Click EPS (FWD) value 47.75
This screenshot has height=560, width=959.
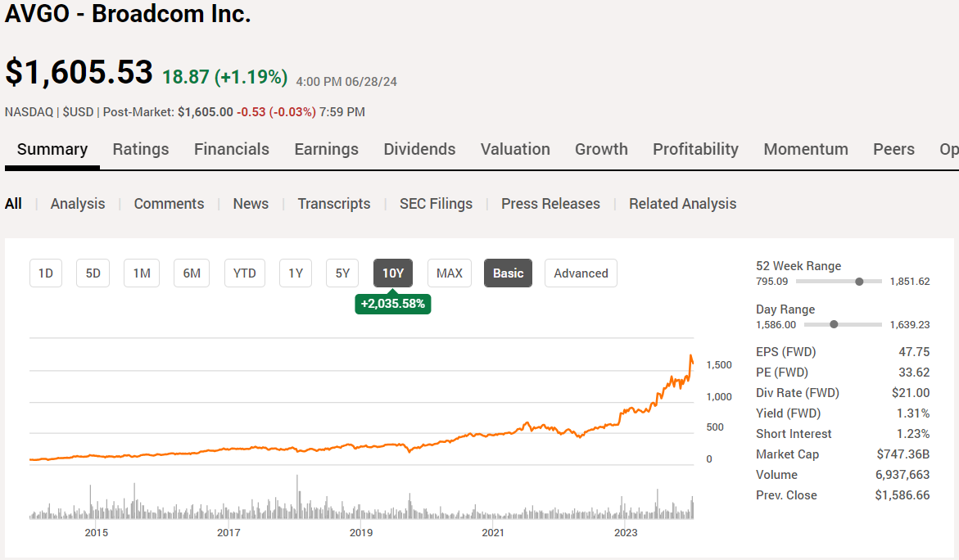point(914,352)
